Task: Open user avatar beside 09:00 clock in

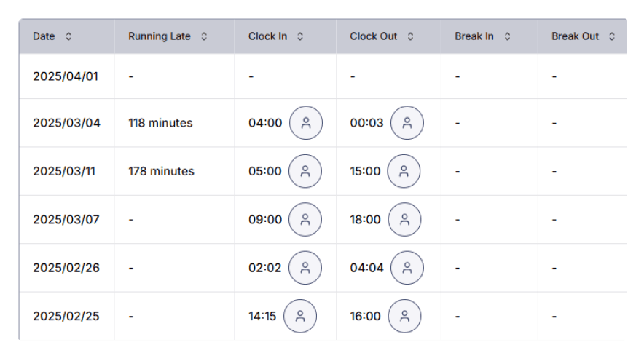Action: [x=305, y=219]
